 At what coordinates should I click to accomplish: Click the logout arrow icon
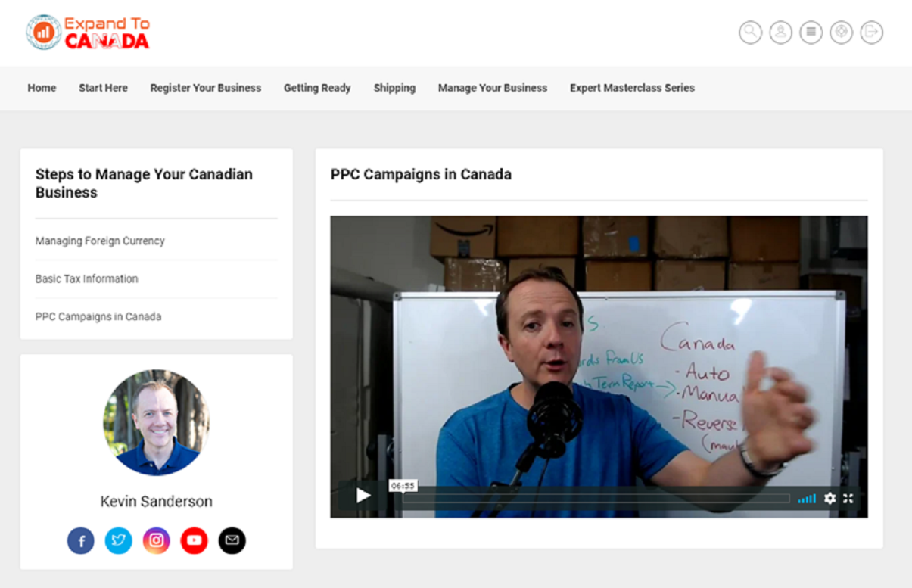[x=871, y=32]
